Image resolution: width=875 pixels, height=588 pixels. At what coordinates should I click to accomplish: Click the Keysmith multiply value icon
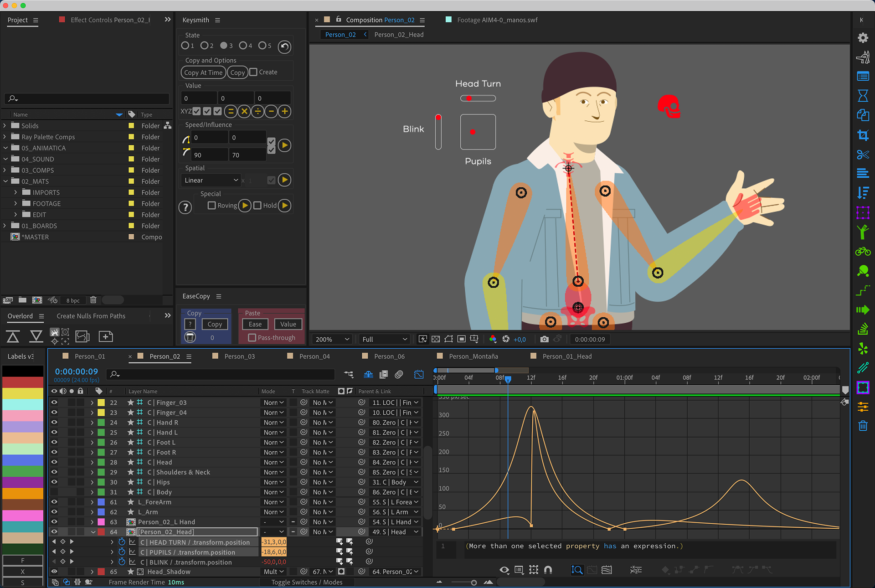tap(244, 112)
